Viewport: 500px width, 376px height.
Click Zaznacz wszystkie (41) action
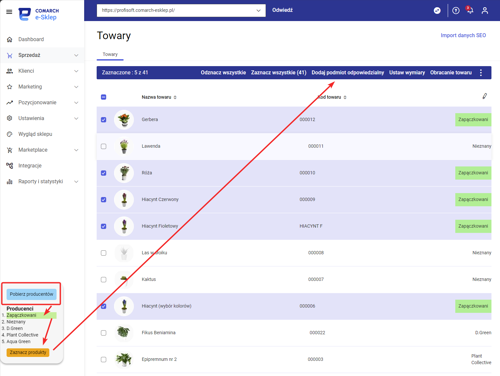point(279,73)
